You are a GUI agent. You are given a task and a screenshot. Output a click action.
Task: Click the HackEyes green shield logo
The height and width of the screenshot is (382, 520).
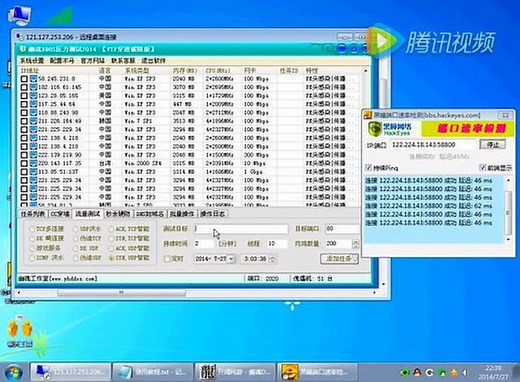click(374, 129)
